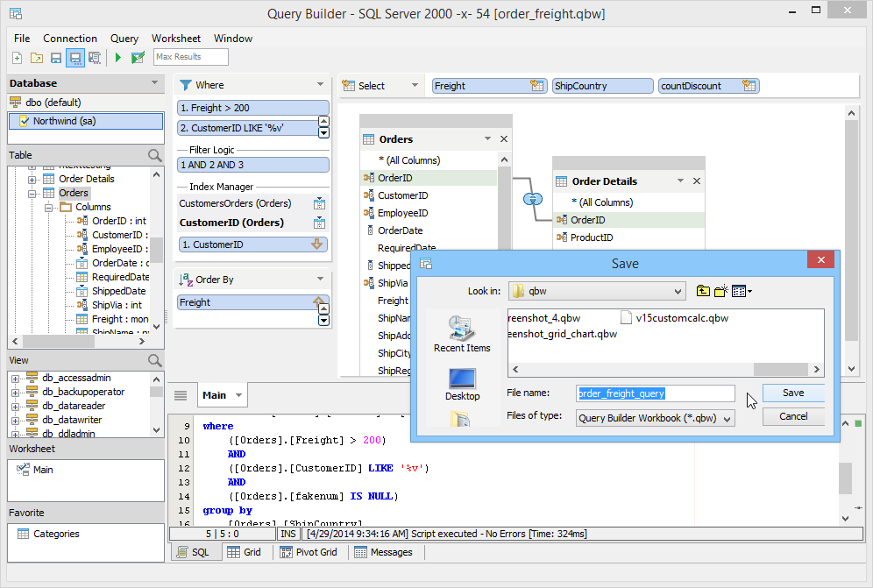The height and width of the screenshot is (588, 873).
Task: Open the dropdown arrow on the Main worksheet tab
Action: 239,395
